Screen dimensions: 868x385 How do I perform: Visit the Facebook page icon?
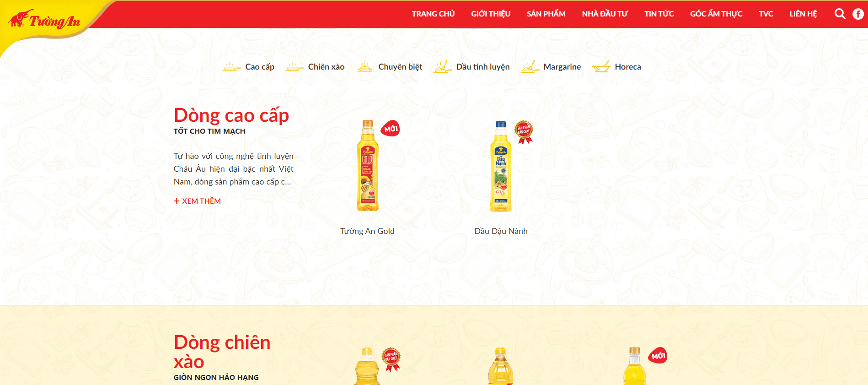(858, 14)
